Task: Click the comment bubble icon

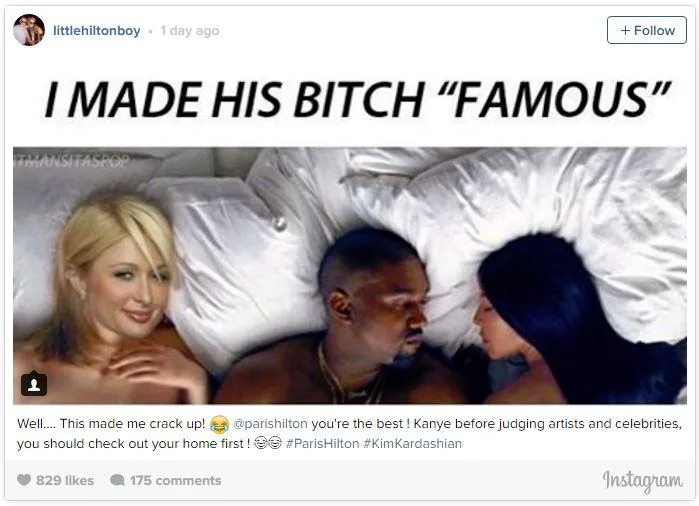Action: 117,480
